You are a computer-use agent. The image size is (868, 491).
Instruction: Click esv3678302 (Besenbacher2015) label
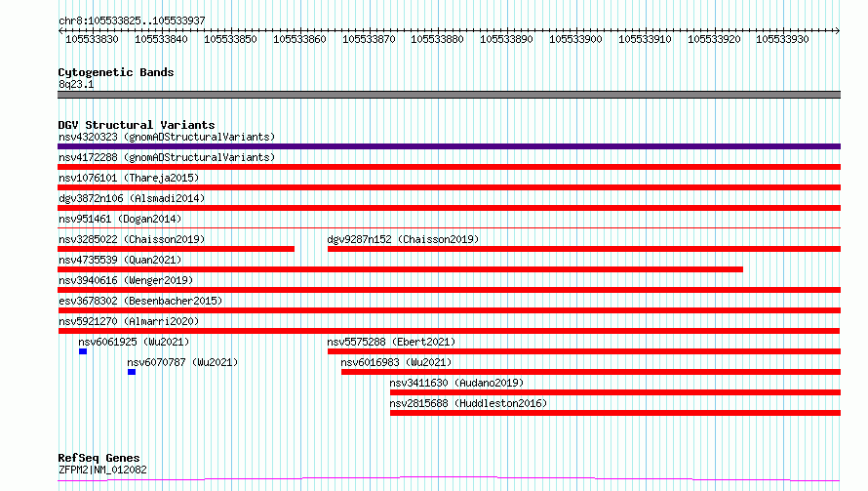click(x=140, y=301)
